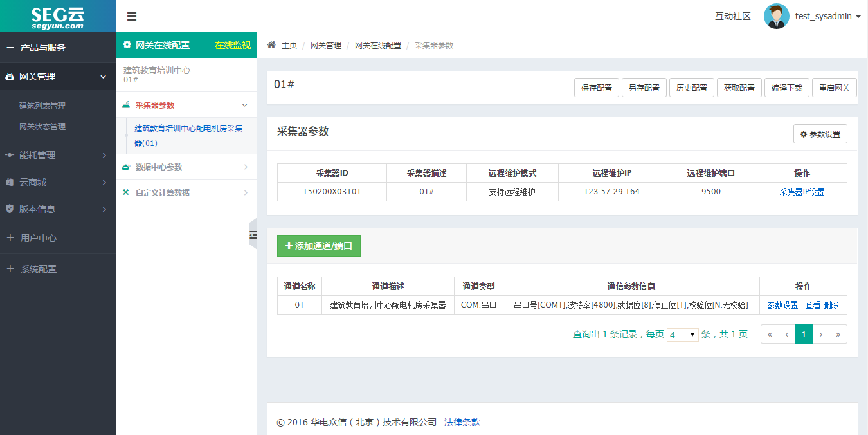Click the middle panel collapse handle
Image resolution: width=868 pixels, height=435 pixels.
[x=252, y=234]
